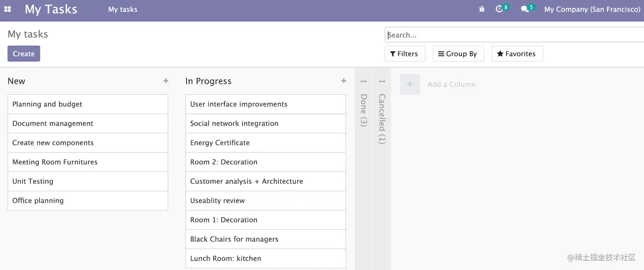The image size is (644, 270).
Task: Click the bug debug icon
Action: pyautogui.click(x=482, y=9)
